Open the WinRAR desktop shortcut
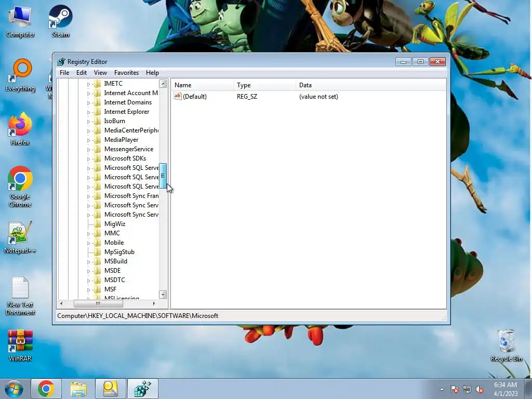Viewport: 532px width, 399px height. tap(20, 345)
